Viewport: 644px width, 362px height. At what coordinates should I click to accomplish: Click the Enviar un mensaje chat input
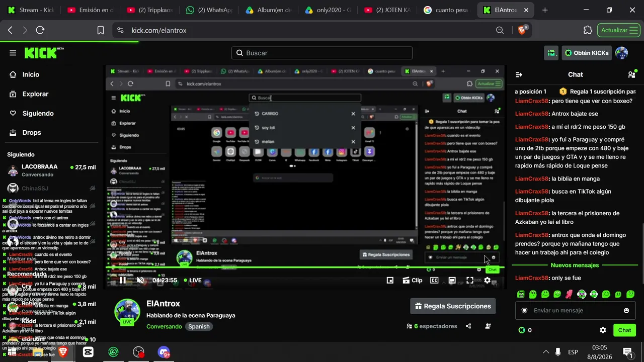coord(575,310)
